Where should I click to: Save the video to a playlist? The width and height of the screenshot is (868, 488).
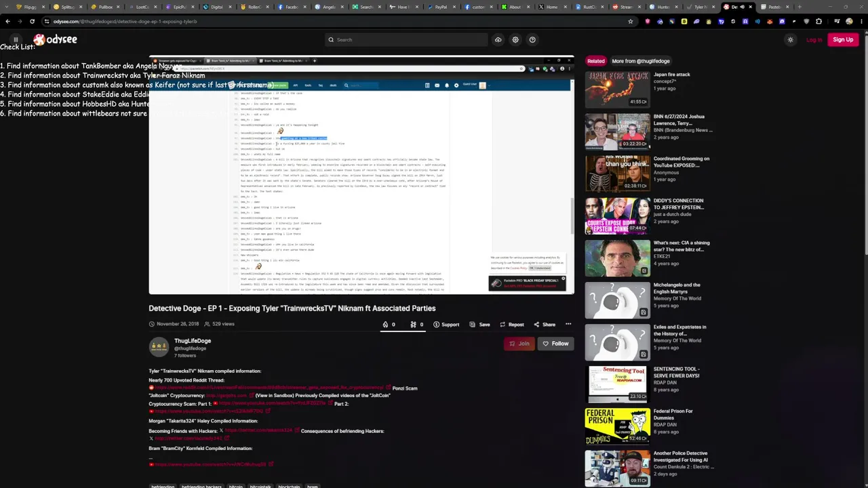pyautogui.click(x=479, y=325)
